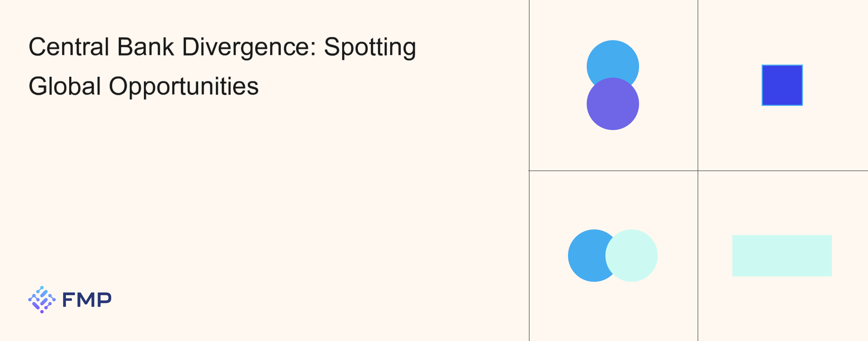Click the mint green circle

633,256
